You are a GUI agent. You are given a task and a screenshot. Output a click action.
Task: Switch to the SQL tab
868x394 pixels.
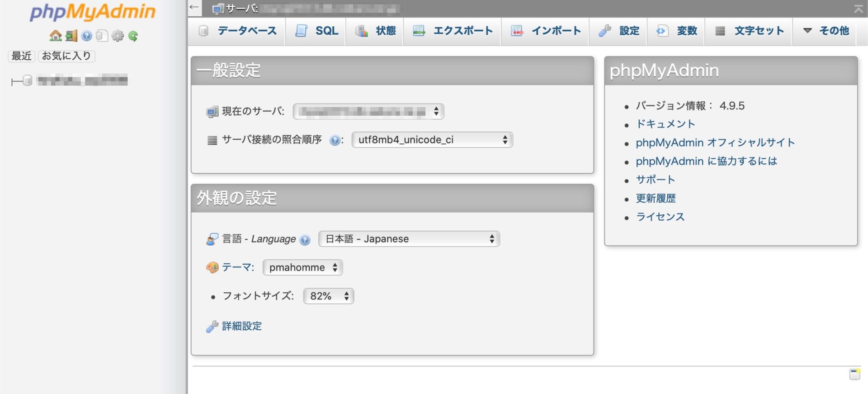(316, 31)
